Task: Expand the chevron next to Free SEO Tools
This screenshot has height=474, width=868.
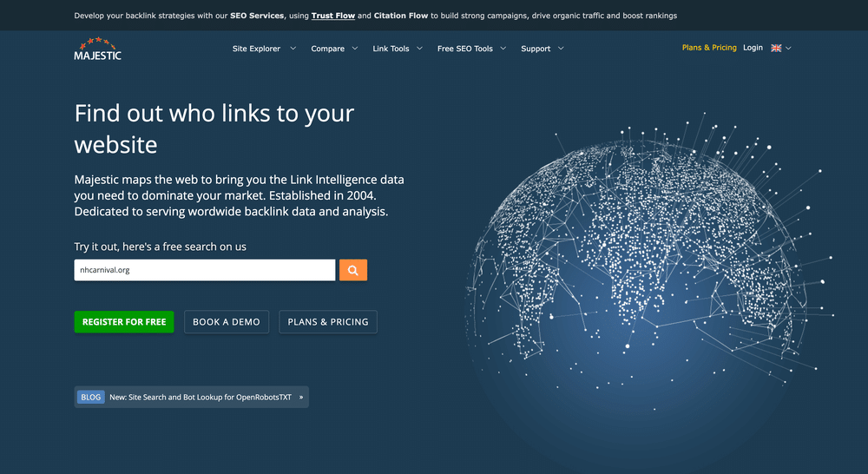Action: coord(503,48)
